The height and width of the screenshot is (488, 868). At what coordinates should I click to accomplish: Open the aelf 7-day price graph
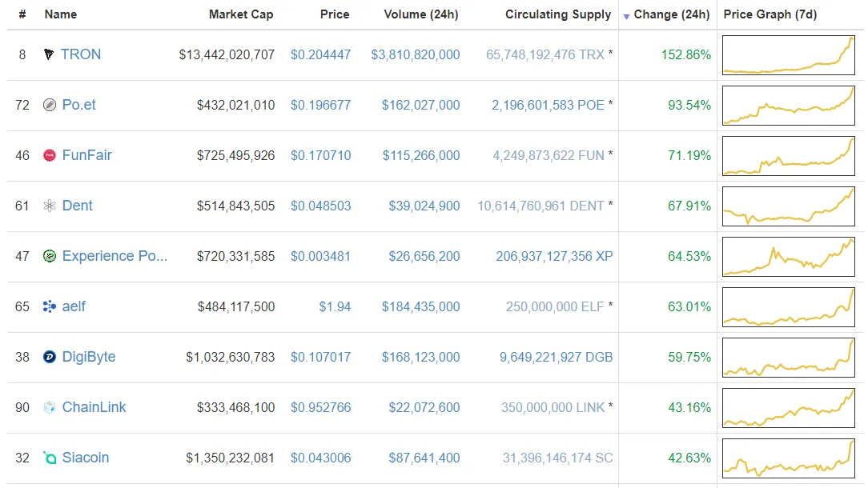pyautogui.click(x=788, y=306)
